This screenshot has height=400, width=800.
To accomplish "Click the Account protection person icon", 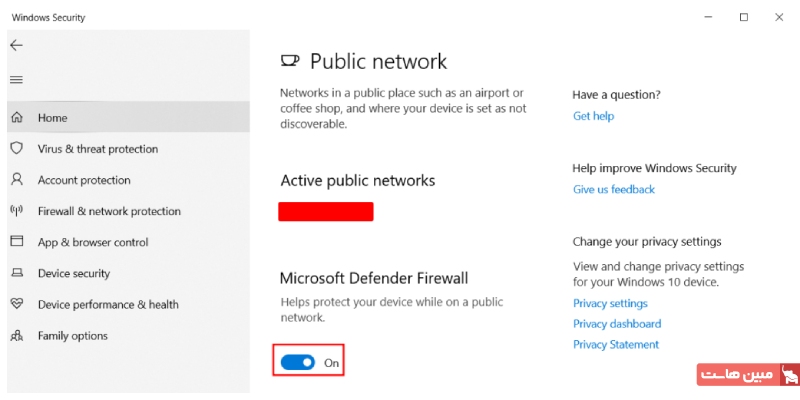I will [x=16, y=180].
